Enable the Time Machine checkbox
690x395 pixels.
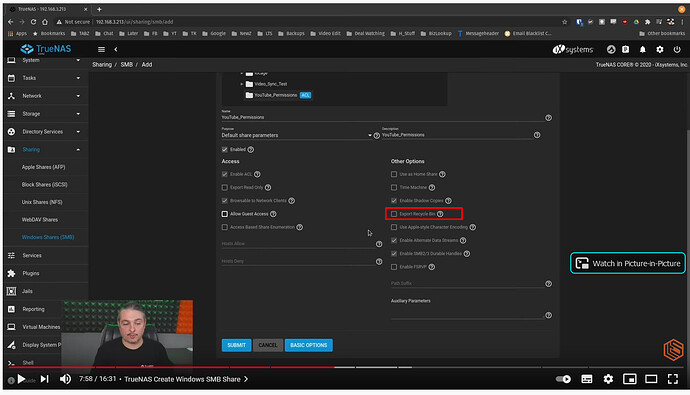[394, 187]
